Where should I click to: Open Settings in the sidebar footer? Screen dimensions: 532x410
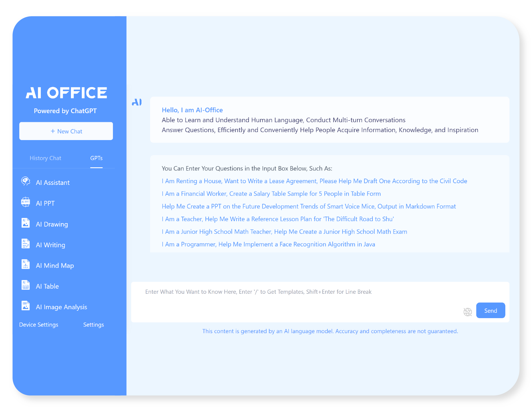[93, 325]
